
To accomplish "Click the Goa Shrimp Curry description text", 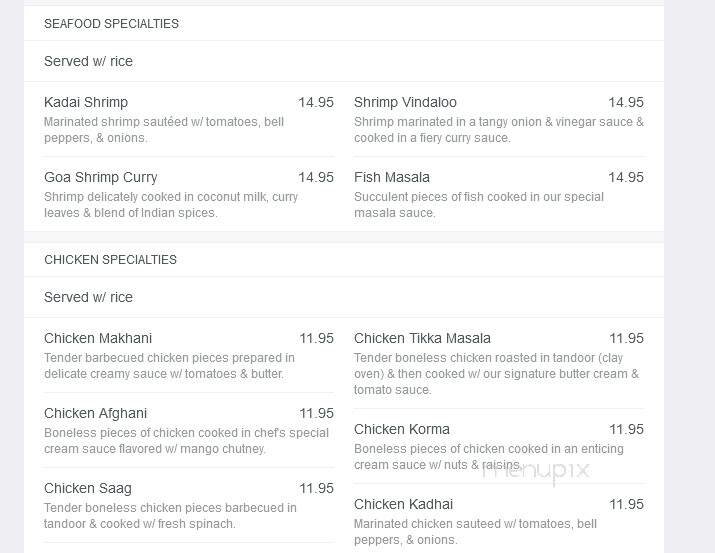I will coord(171,205).
